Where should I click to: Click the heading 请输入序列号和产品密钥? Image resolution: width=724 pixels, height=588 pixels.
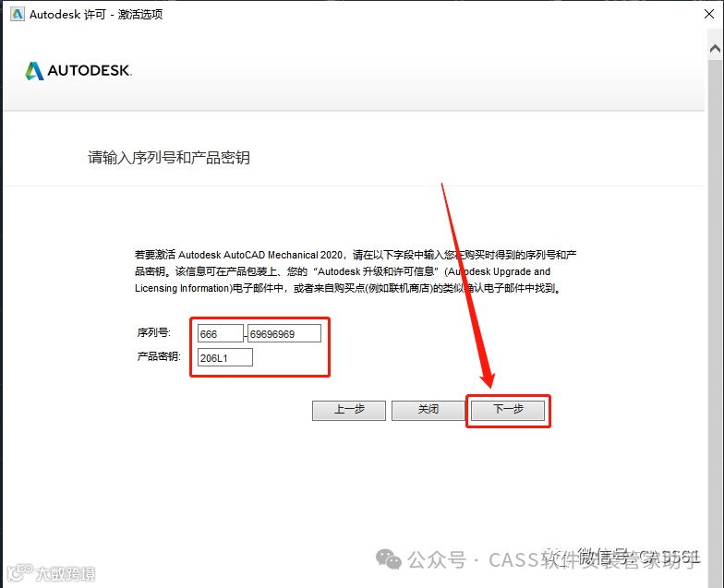click(x=169, y=157)
